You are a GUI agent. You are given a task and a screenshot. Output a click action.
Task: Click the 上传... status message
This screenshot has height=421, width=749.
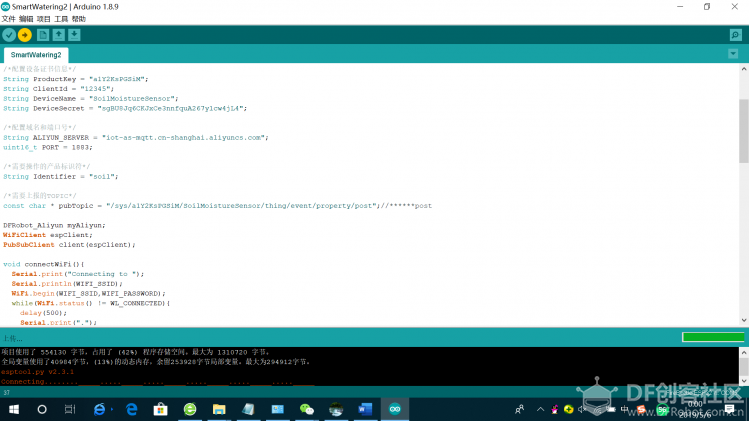pyautogui.click(x=12, y=338)
